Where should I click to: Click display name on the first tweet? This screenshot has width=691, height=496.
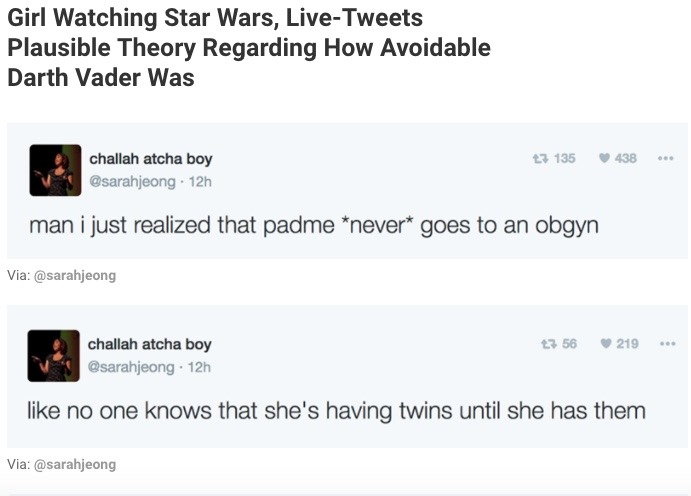(150, 159)
